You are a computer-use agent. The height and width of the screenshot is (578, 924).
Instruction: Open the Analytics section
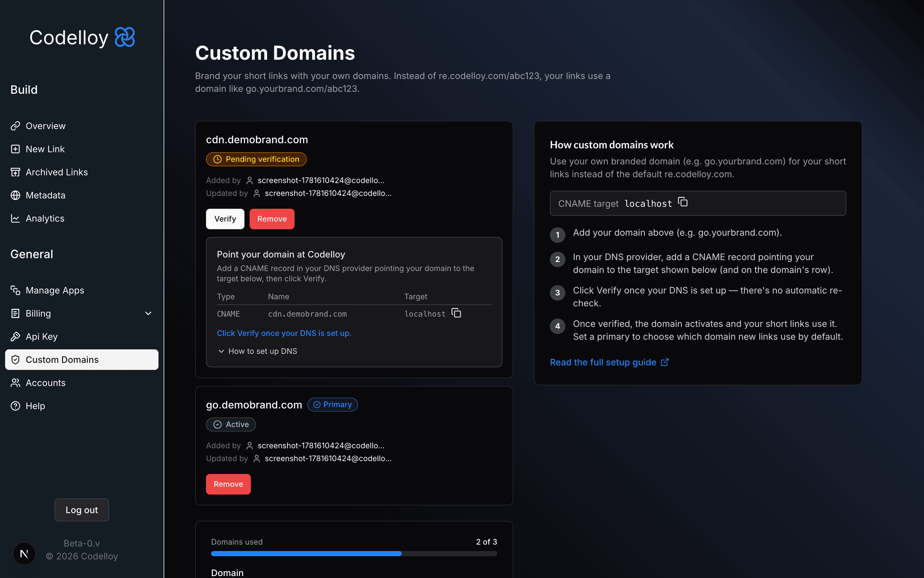(x=82, y=218)
